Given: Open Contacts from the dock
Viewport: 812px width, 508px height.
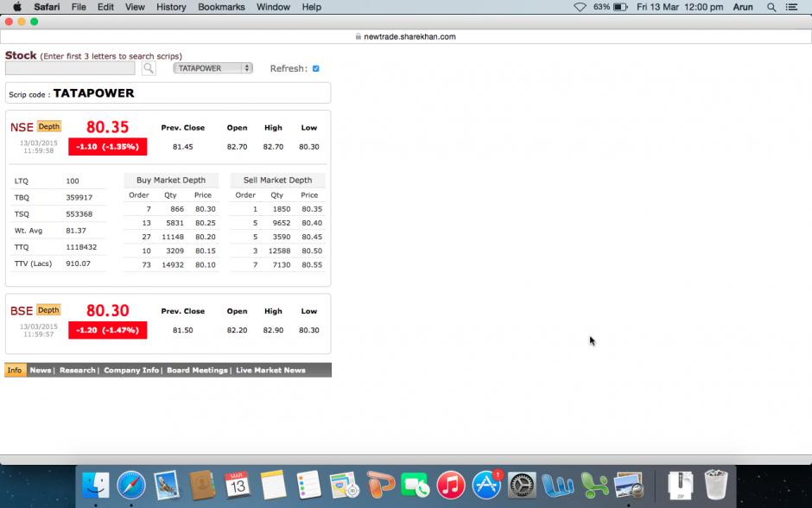Looking at the screenshot, I should 202,486.
